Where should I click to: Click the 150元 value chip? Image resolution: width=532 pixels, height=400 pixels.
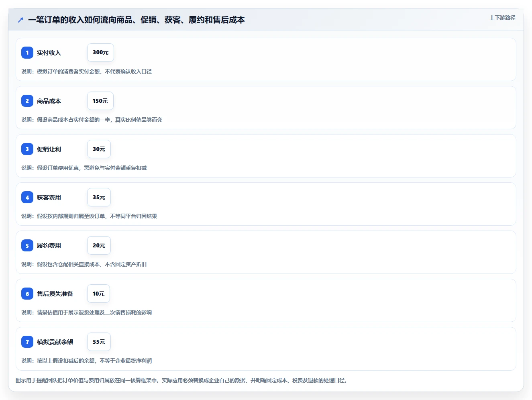(100, 101)
